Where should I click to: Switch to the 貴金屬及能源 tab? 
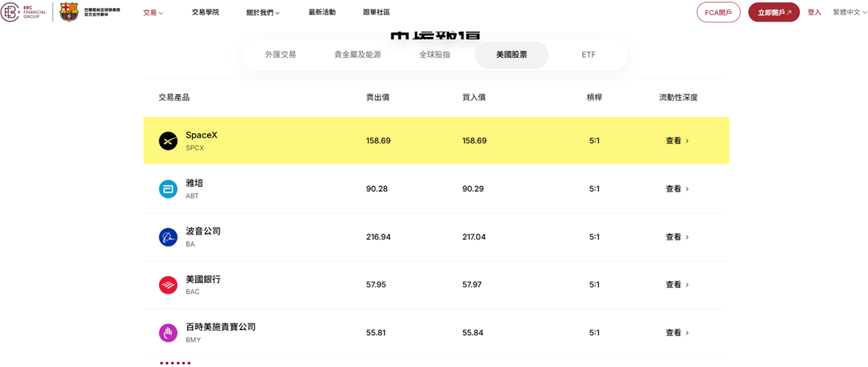click(357, 54)
